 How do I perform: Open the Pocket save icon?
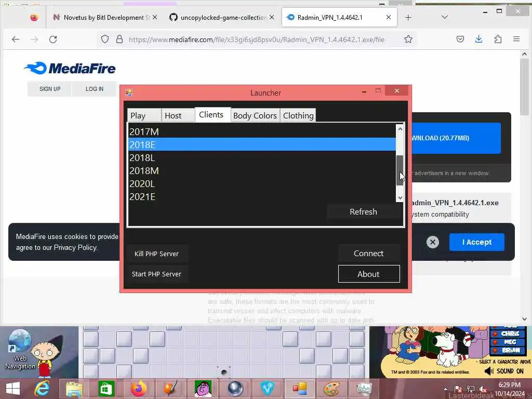point(460,39)
